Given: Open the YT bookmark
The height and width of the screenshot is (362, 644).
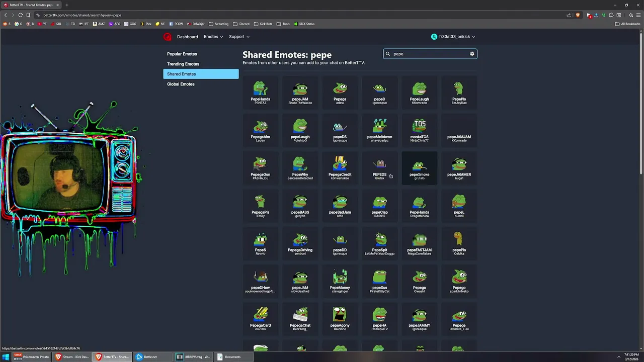Looking at the screenshot, I should [x=42, y=24].
